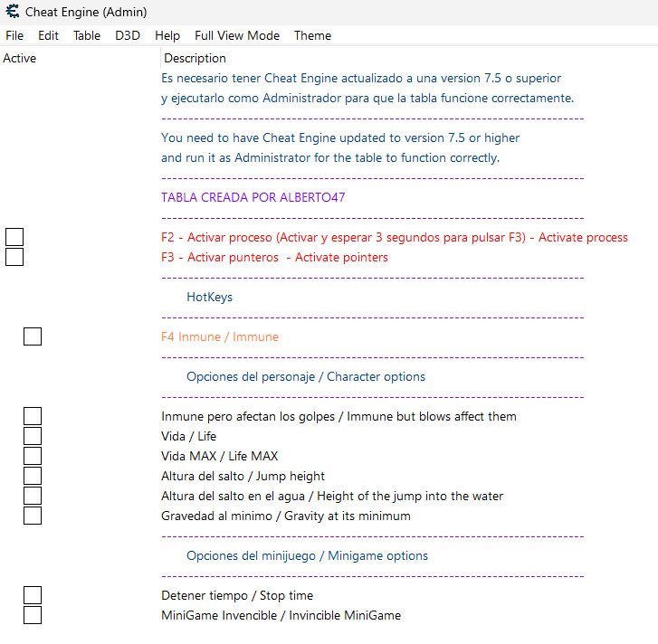Check MiniGame Invencible checkbox
Screen dimensions: 658x644
(33, 615)
